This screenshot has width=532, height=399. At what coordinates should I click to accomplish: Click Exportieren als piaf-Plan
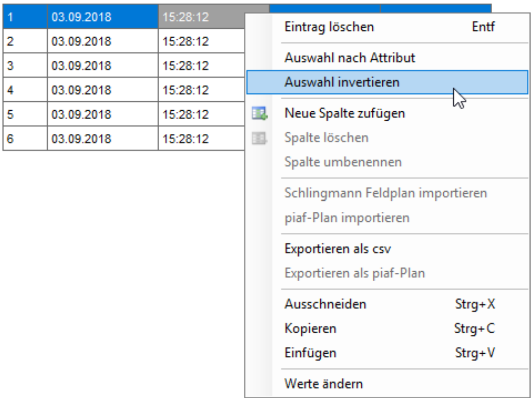pyautogui.click(x=355, y=273)
